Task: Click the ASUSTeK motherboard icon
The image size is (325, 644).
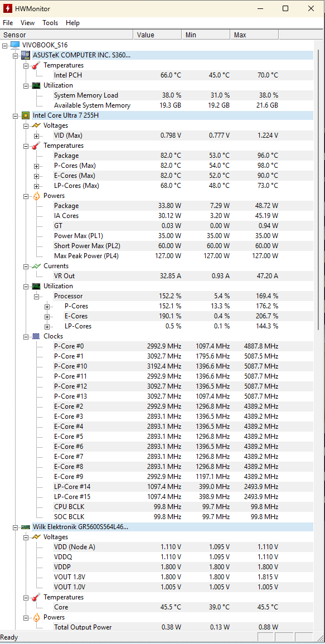Action: (26, 55)
